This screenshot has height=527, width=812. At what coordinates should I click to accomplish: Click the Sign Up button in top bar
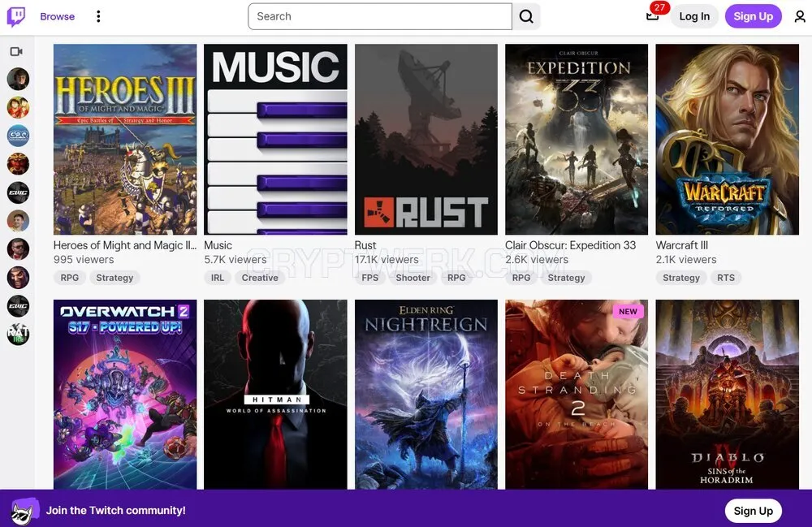753,16
